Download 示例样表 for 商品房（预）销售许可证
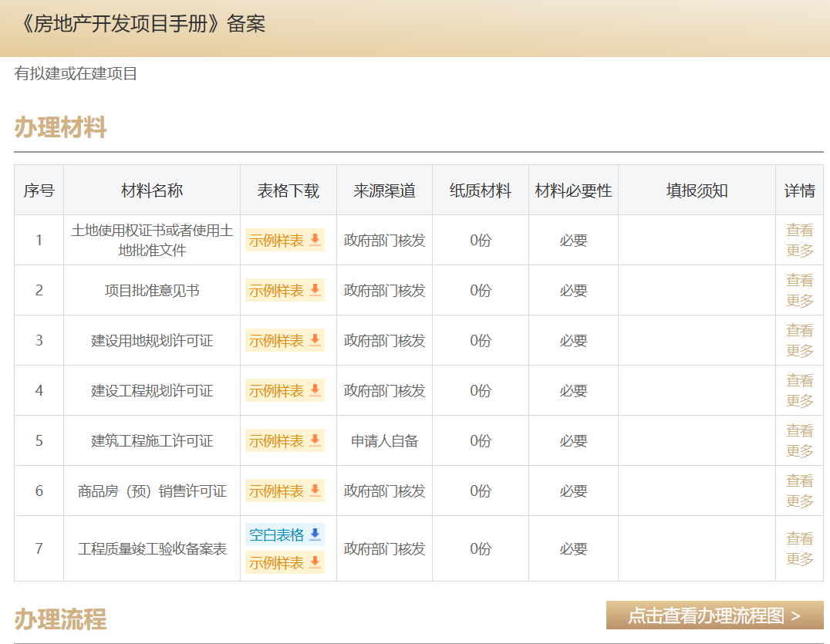Viewport: 830px width, 644px height. coord(285,491)
